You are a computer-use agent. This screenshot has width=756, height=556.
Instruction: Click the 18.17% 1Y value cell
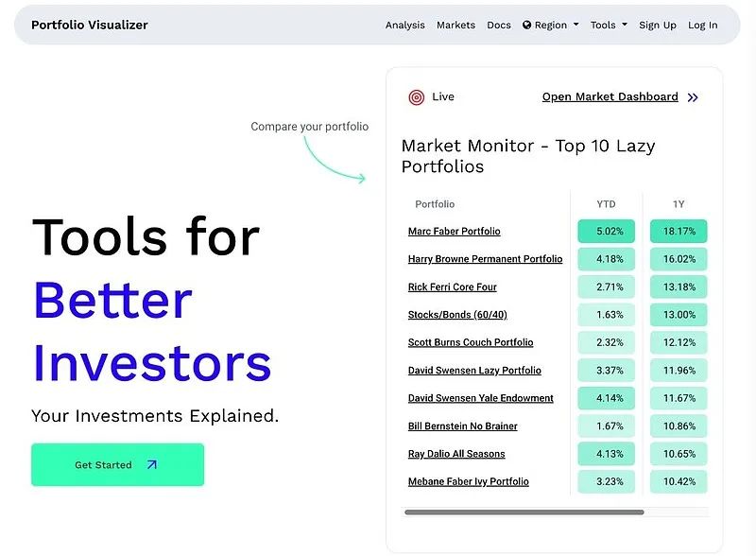[679, 231]
